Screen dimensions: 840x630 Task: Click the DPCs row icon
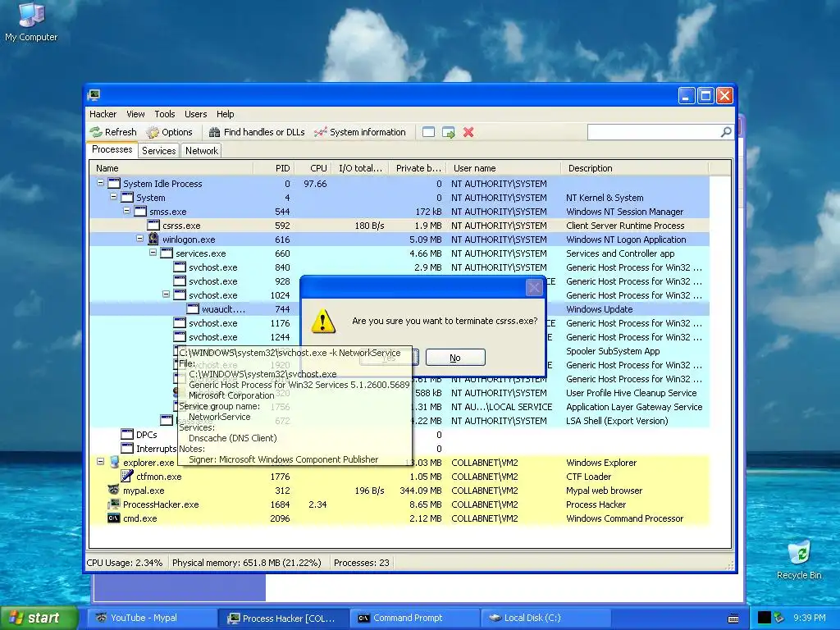point(127,434)
